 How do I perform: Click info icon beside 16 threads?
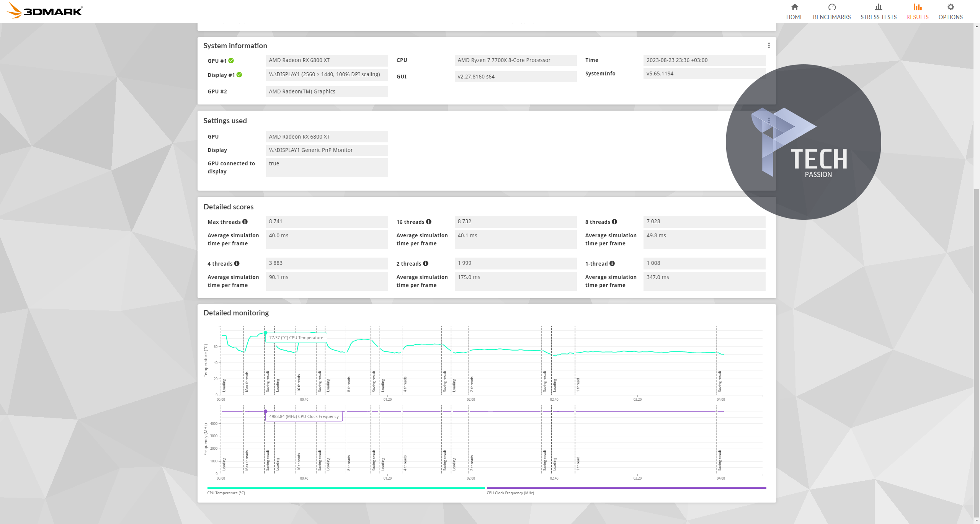pos(429,222)
